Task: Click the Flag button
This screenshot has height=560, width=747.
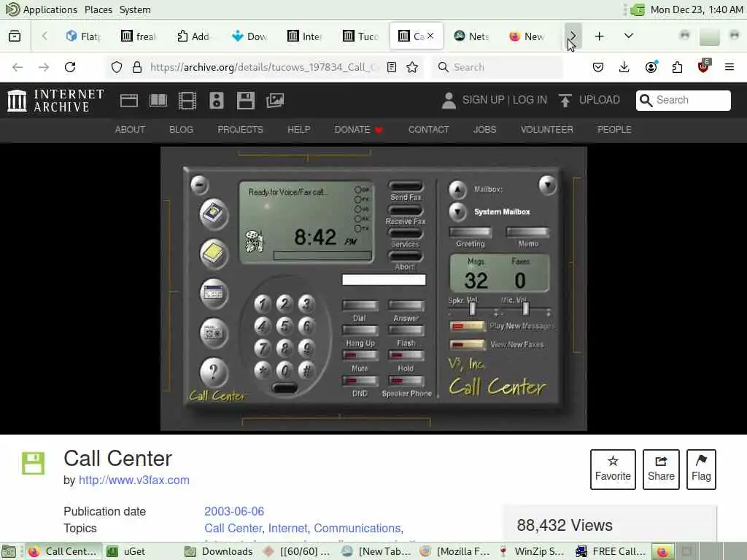Action: pyautogui.click(x=701, y=470)
